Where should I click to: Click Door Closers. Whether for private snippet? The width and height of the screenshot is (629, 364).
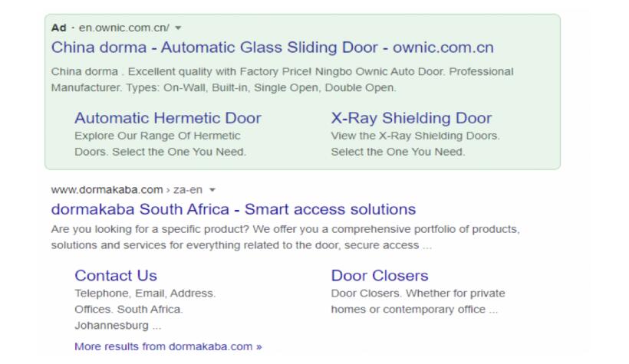(x=417, y=293)
